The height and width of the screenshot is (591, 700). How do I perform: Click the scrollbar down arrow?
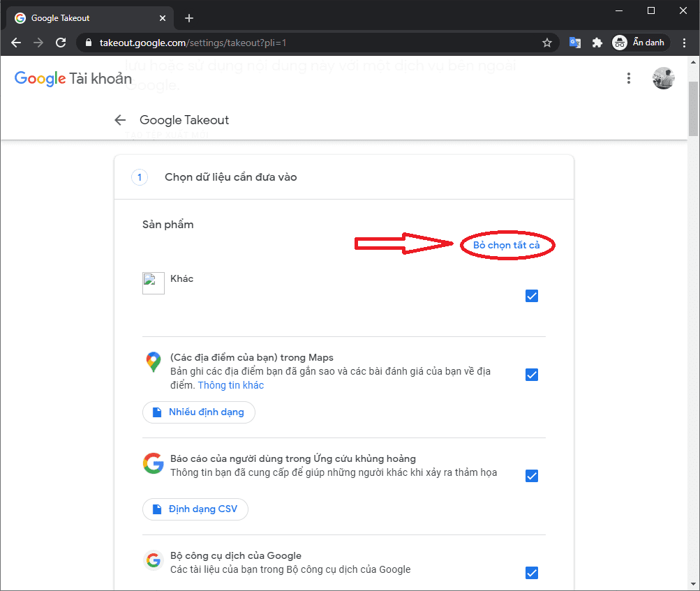tap(693, 584)
